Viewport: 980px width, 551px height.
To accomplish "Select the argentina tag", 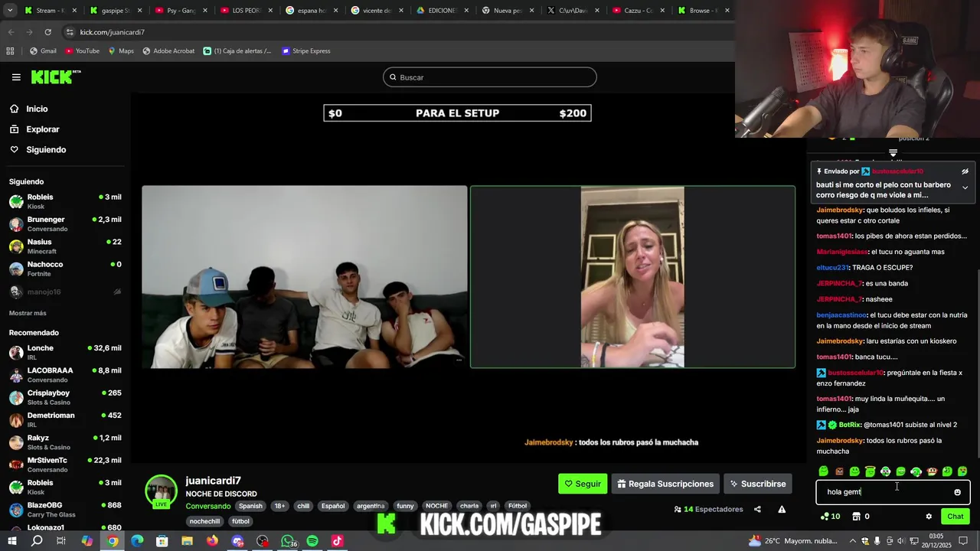I will coord(371,506).
